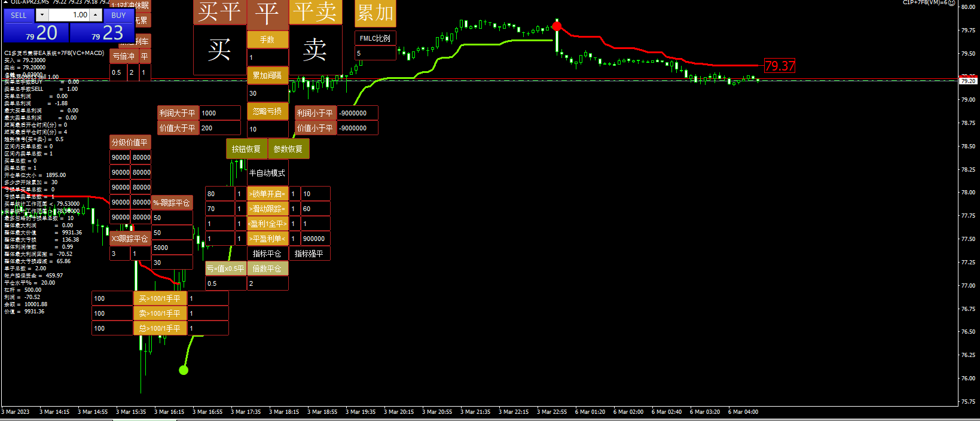The height and width of the screenshot is (421, 980).
Task: Toggle the >平盈利单< button
Action: click(267, 239)
